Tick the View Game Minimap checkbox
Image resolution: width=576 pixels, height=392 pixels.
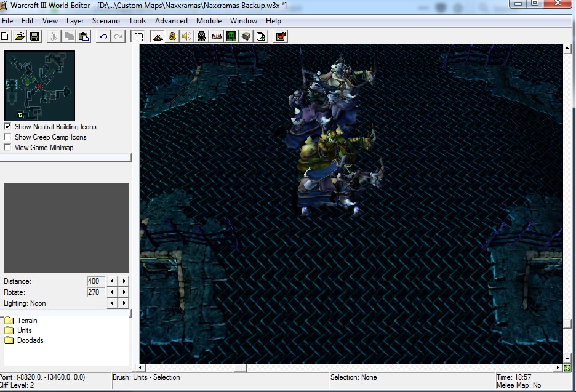[7, 147]
